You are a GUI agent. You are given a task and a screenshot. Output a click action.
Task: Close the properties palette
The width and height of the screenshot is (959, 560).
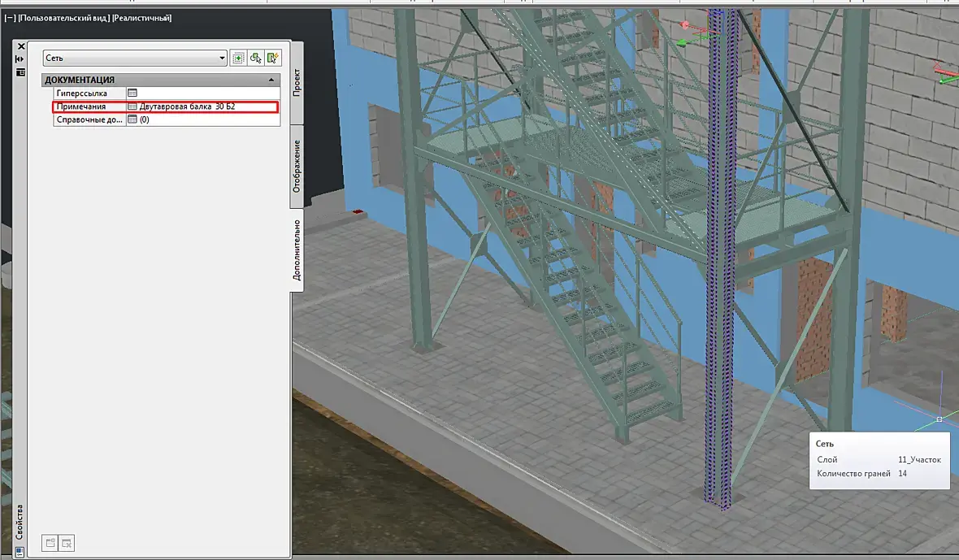tap(21, 46)
